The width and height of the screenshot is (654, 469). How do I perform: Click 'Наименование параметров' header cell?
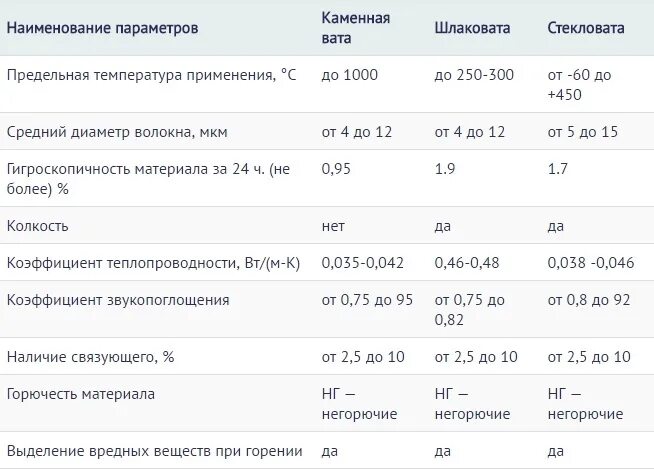pyautogui.click(x=102, y=28)
